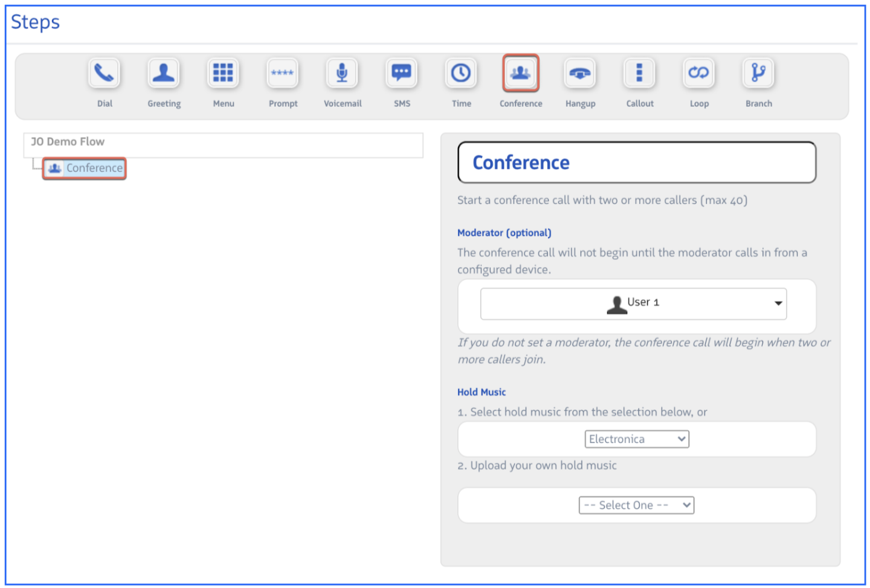Click the Hold Music heading label
Viewport: 870px width, 588px height.
482,392
